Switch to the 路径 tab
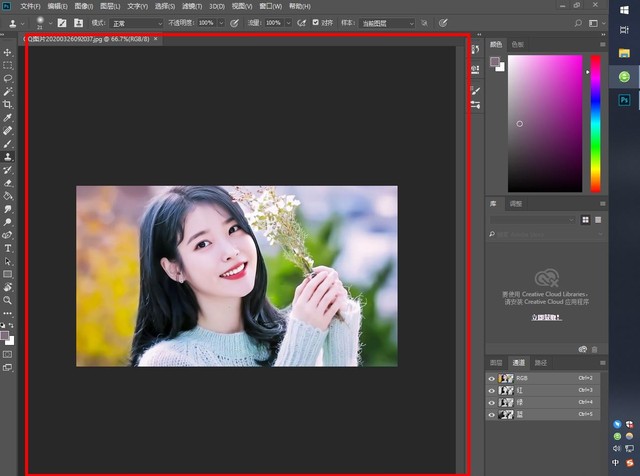 (541, 362)
